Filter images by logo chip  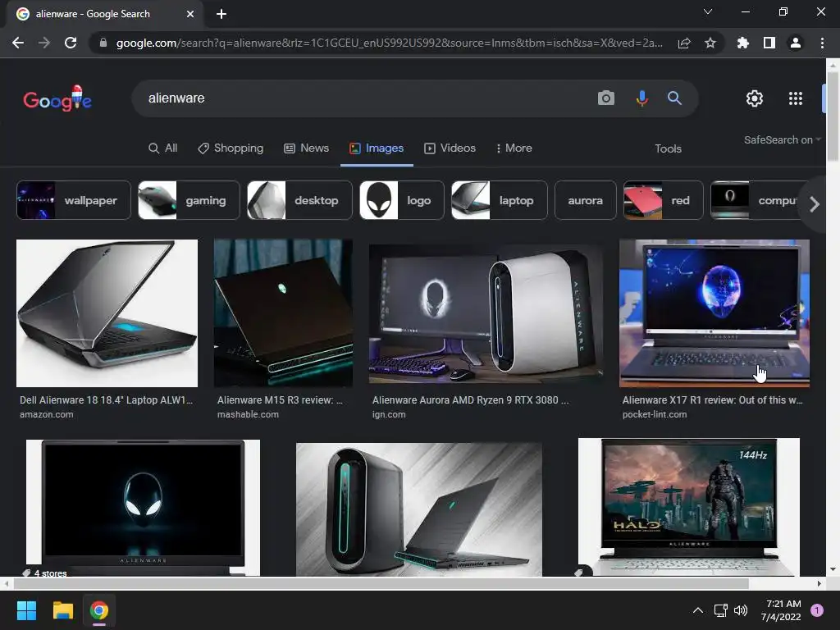[402, 200]
